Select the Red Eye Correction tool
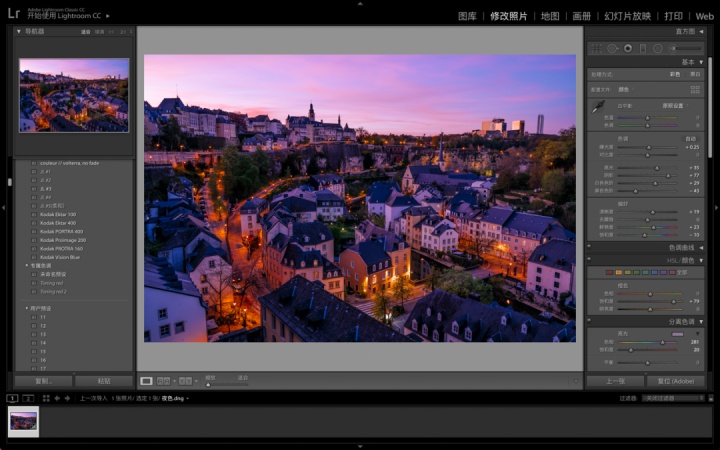The width and height of the screenshot is (720, 450). [628, 48]
